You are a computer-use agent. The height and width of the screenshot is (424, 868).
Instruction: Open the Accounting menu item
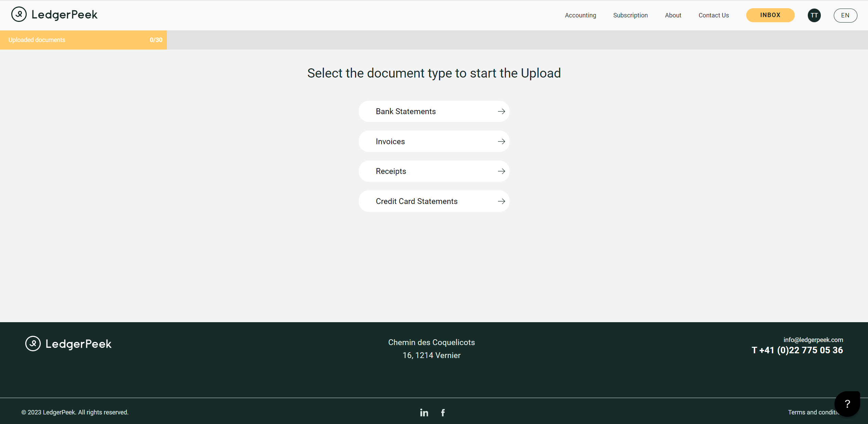click(x=580, y=15)
